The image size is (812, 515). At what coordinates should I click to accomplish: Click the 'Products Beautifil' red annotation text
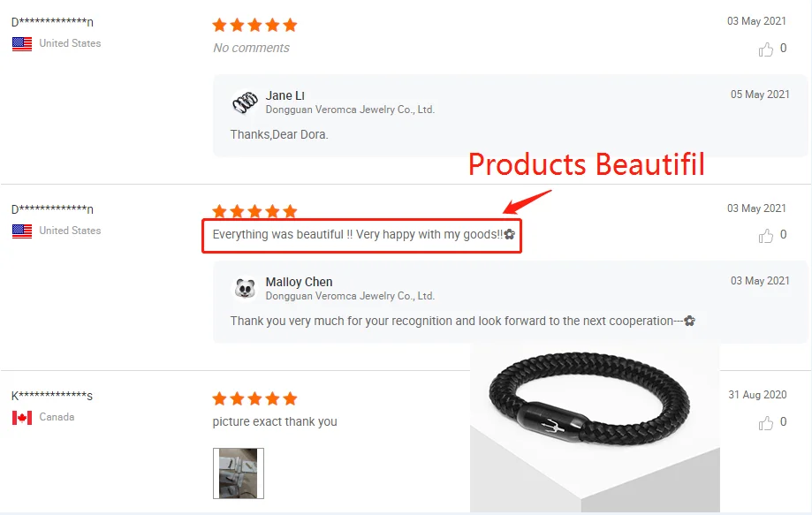(x=586, y=164)
